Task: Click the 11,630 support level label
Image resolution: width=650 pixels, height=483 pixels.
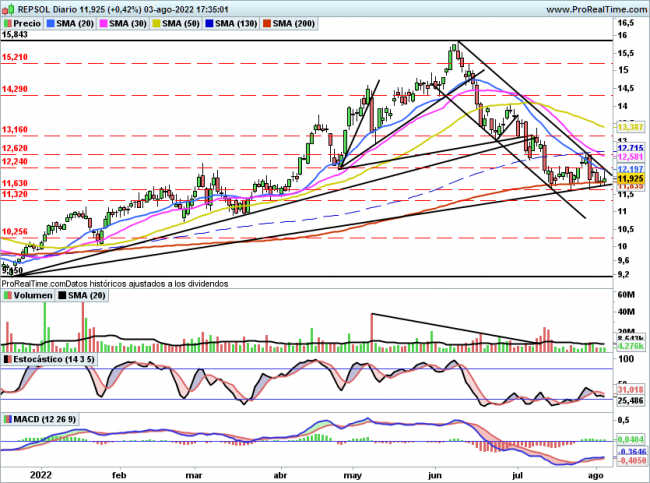Action: point(15,183)
